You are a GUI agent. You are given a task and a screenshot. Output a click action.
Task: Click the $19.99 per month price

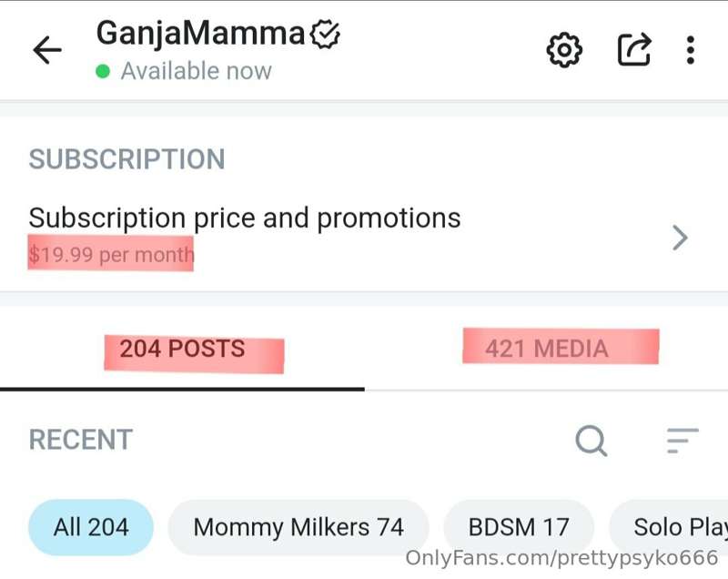[111, 254]
